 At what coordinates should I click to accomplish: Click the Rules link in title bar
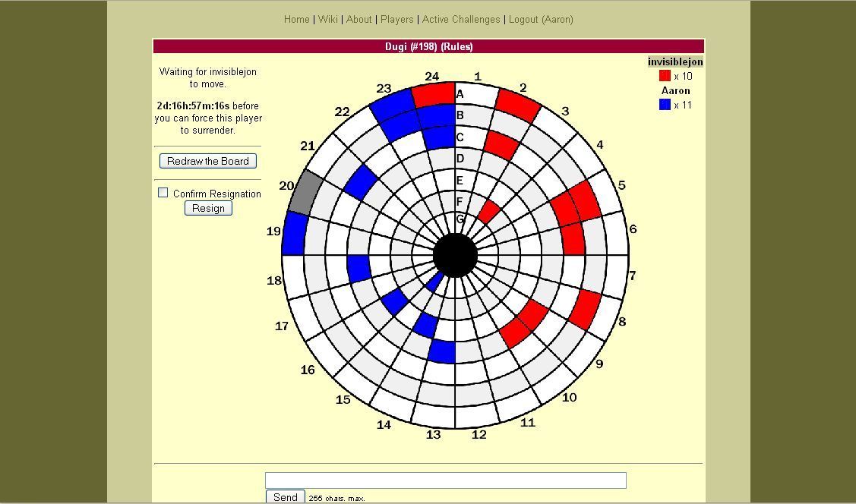457,46
